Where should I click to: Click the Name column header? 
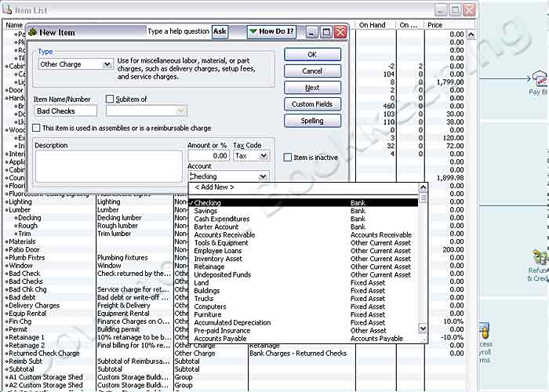(x=14, y=25)
